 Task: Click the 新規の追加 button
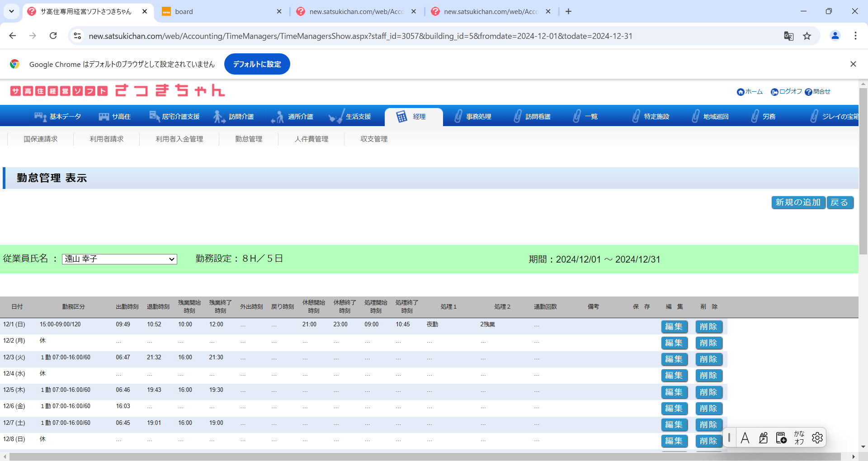point(798,202)
